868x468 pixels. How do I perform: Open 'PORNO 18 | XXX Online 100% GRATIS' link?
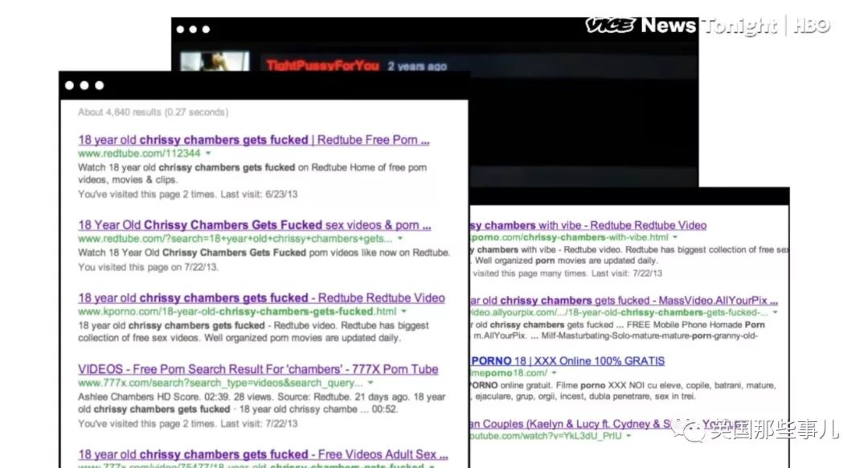pyautogui.click(x=567, y=361)
